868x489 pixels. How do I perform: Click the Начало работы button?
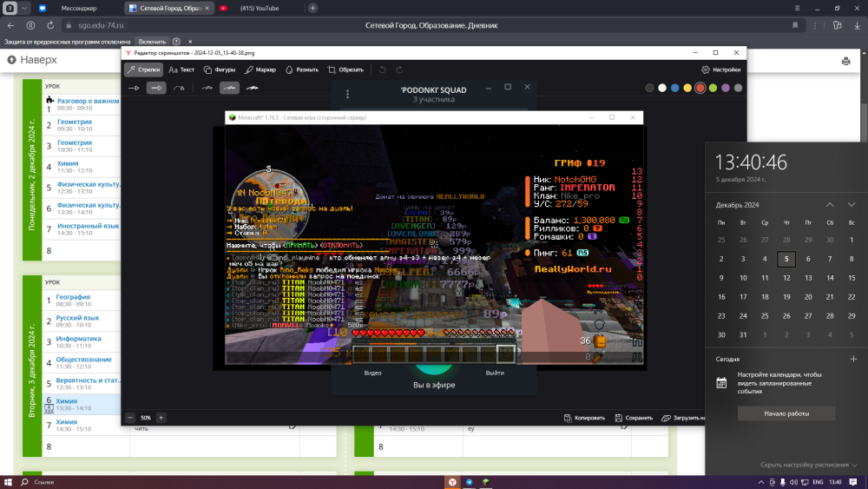point(786,413)
